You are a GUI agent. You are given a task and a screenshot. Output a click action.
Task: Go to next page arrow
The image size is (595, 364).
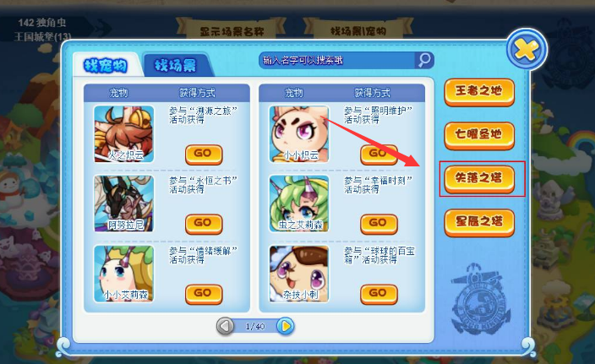click(x=286, y=326)
